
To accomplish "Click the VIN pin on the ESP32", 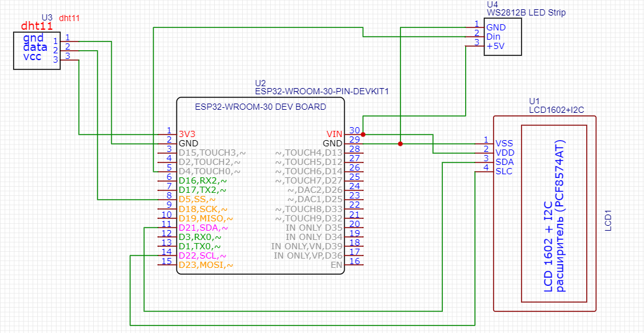I will coord(334,134).
